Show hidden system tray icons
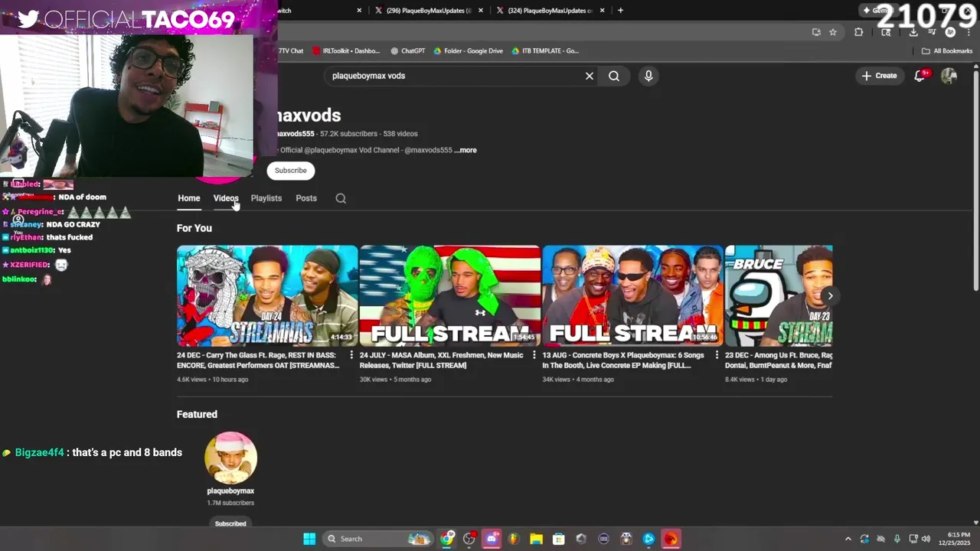This screenshot has height=551, width=980. pos(848,539)
